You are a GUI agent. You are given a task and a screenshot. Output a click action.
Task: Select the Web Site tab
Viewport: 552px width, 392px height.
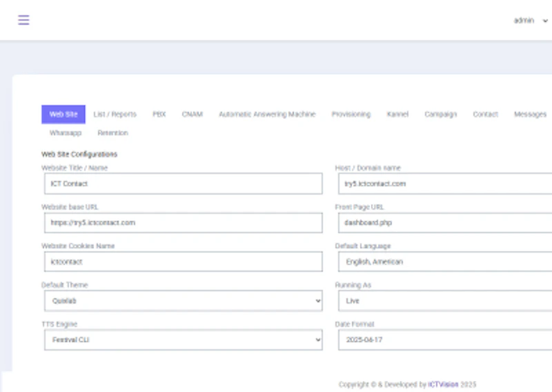pos(63,114)
